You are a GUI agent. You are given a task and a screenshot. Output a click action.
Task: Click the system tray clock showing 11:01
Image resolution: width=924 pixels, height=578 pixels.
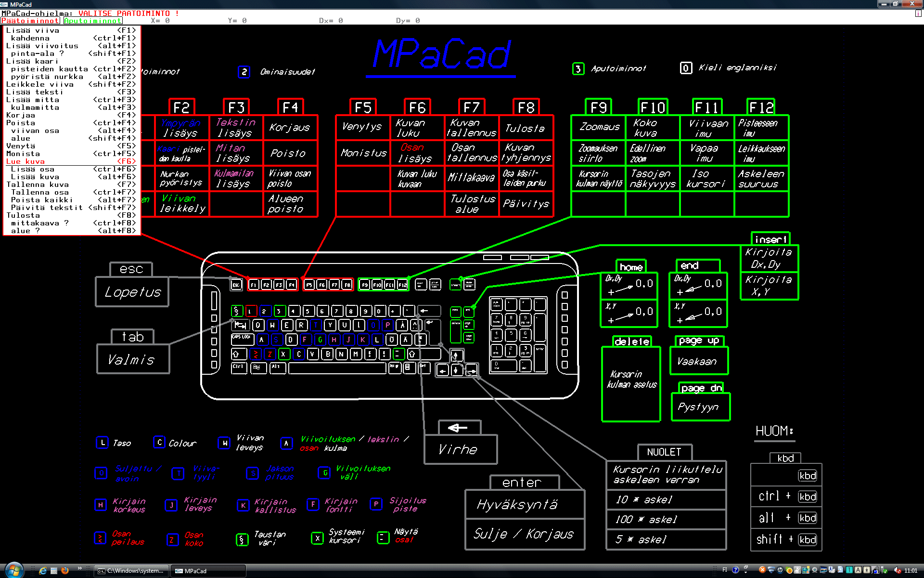911,571
